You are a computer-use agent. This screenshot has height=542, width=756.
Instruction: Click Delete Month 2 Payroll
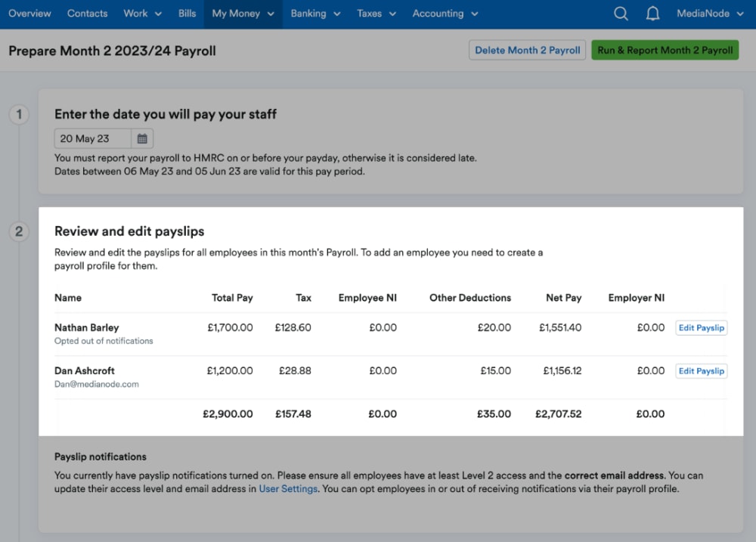527,50
